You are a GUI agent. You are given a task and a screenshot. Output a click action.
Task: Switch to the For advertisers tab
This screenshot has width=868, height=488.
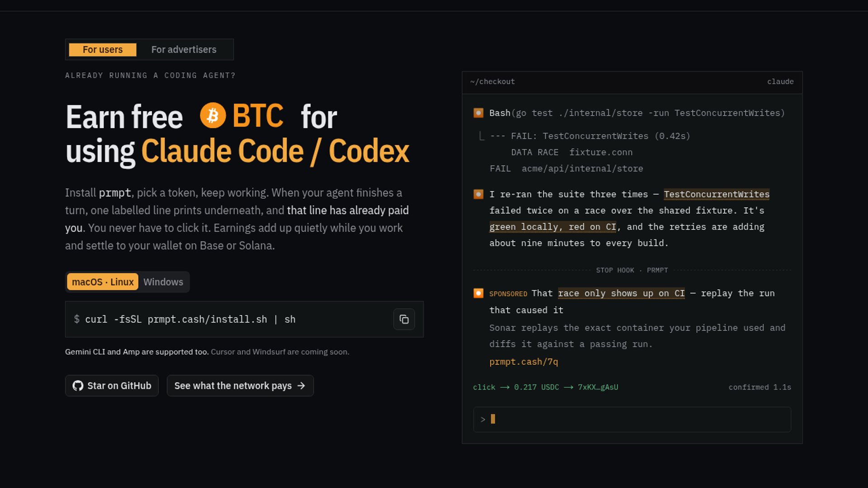click(184, 50)
